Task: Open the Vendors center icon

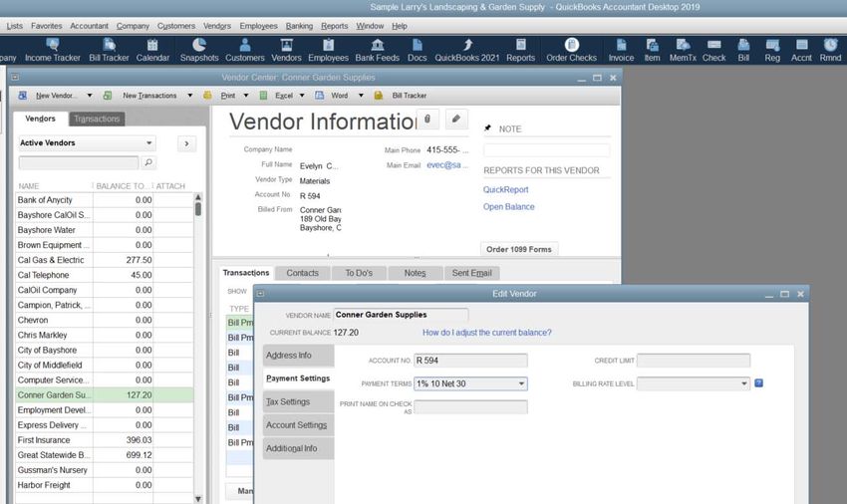Action: [286, 50]
